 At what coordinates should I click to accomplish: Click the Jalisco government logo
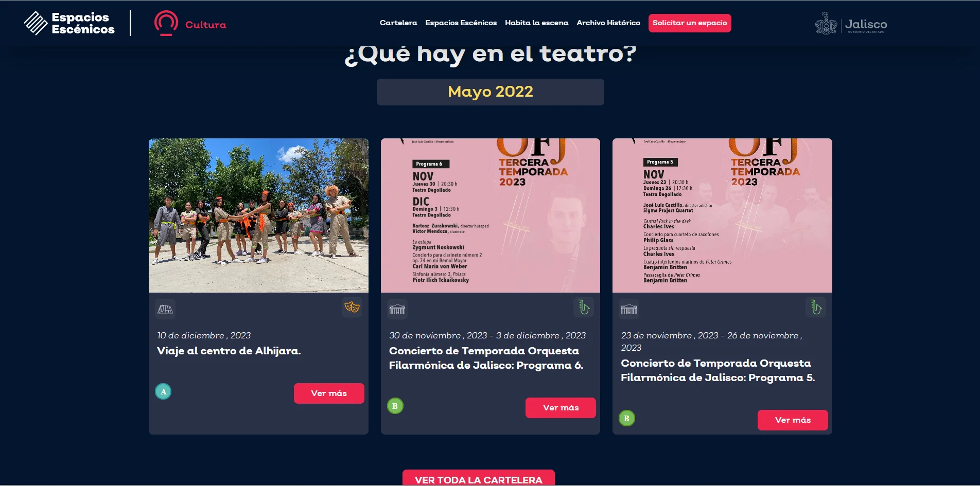[851, 24]
